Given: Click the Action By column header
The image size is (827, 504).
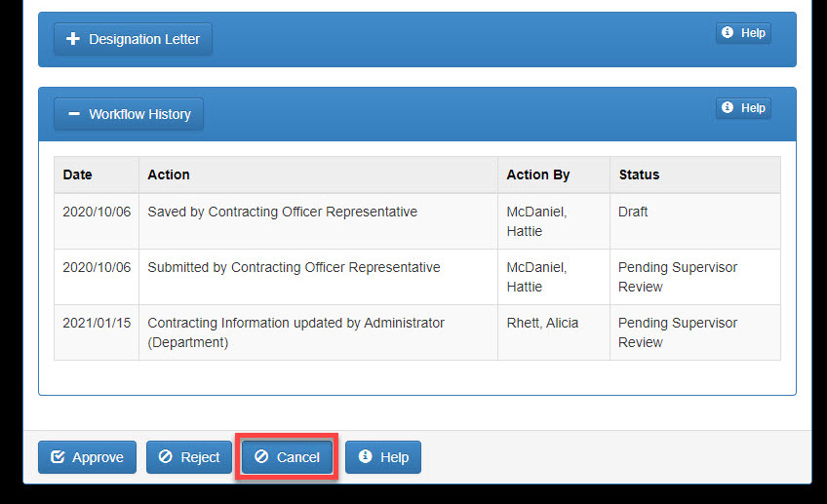Looking at the screenshot, I should [x=538, y=174].
